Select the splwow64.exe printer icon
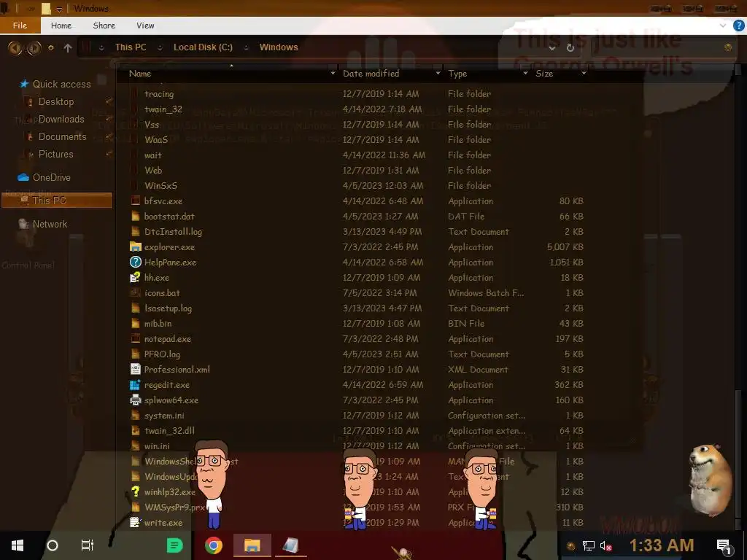747x560 pixels. pyautogui.click(x=136, y=400)
